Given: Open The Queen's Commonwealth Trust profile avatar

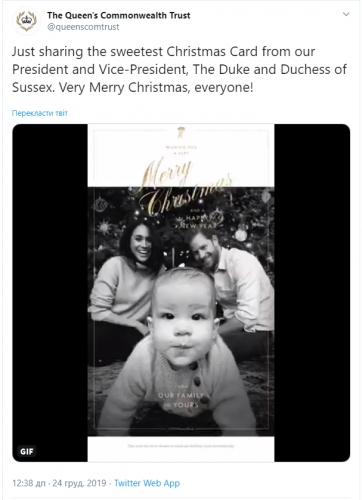Looking at the screenshot, I should (x=27, y=21).
